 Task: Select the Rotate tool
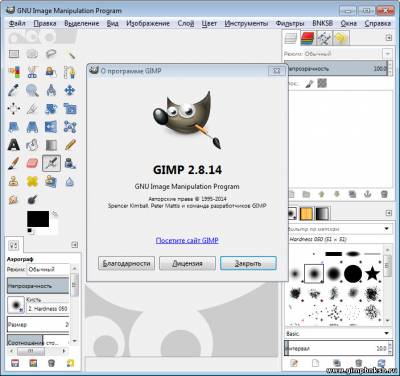coord(51,109)
